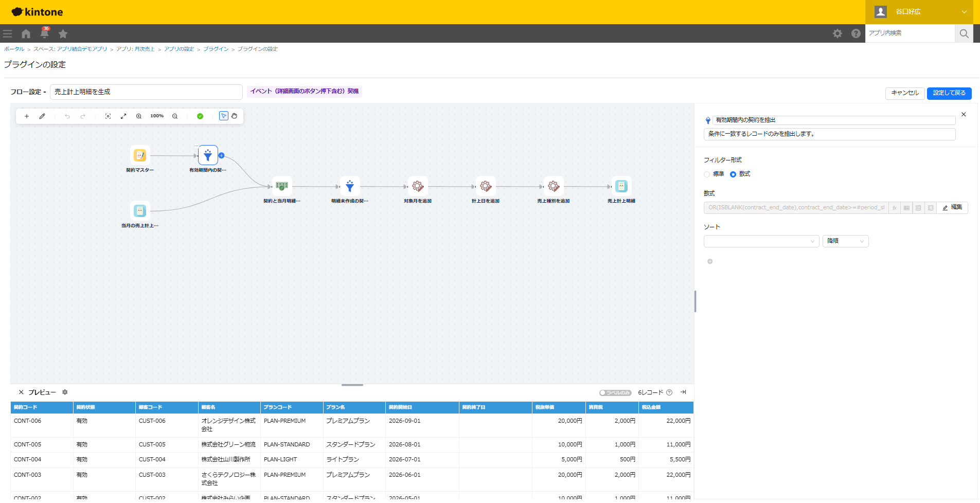The image size is (980, 503).
Task: Add a connection from the selected filter node
Action: [222, 155]
